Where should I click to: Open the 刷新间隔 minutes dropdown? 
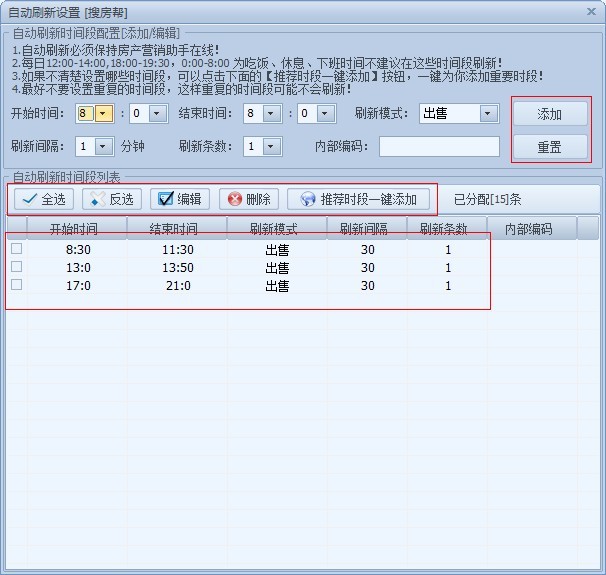103,147
